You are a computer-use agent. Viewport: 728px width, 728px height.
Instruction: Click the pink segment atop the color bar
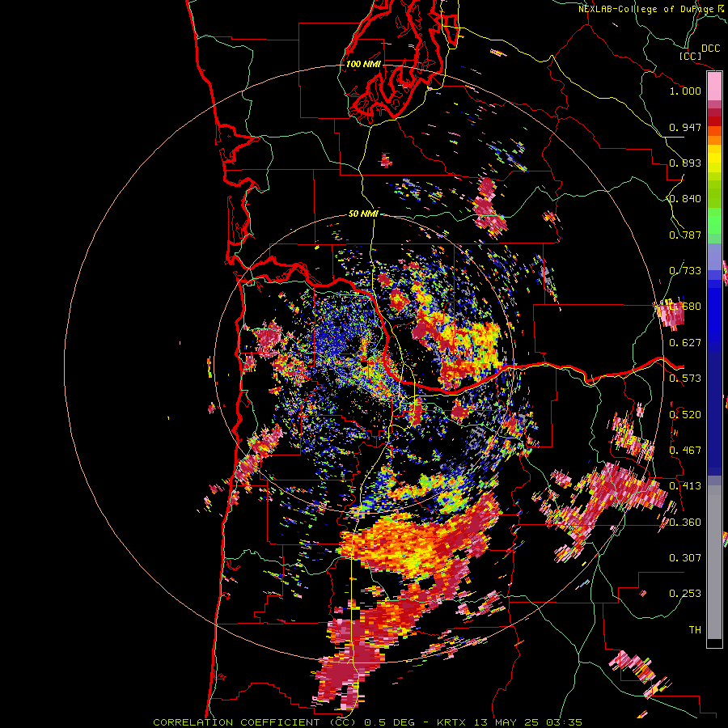click(714, 87)
